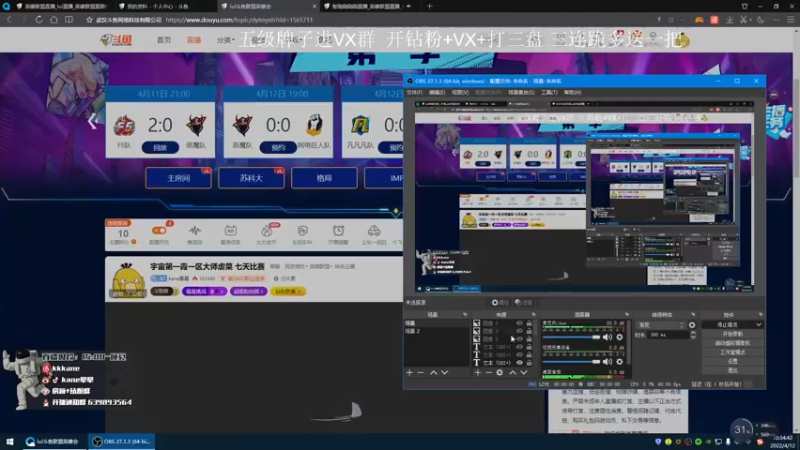Screen dimensions: 800x450
Task: Toggle lock on third image source in OBS
Action: pyautogui.click(x=529, y=339)
